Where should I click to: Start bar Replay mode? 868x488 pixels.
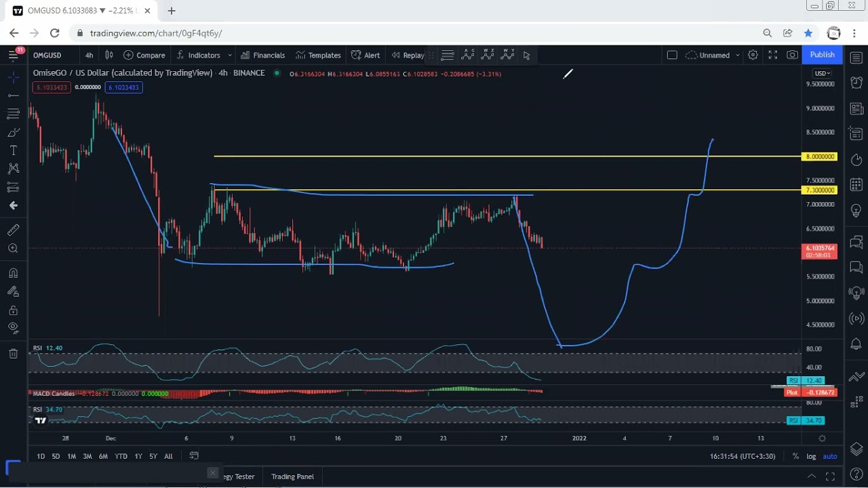click(x=408, y=55)
